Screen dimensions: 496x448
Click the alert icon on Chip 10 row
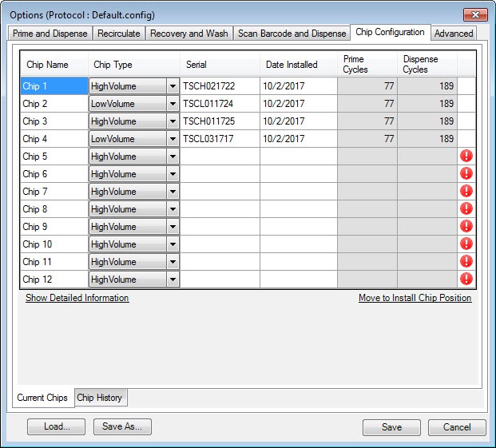(466, 244)
